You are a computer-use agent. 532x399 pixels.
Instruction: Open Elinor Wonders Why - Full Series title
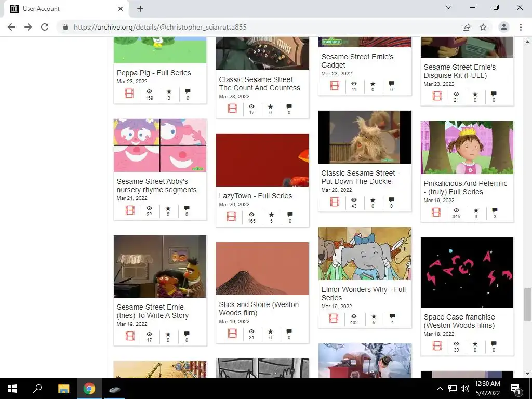pos(363,294)
